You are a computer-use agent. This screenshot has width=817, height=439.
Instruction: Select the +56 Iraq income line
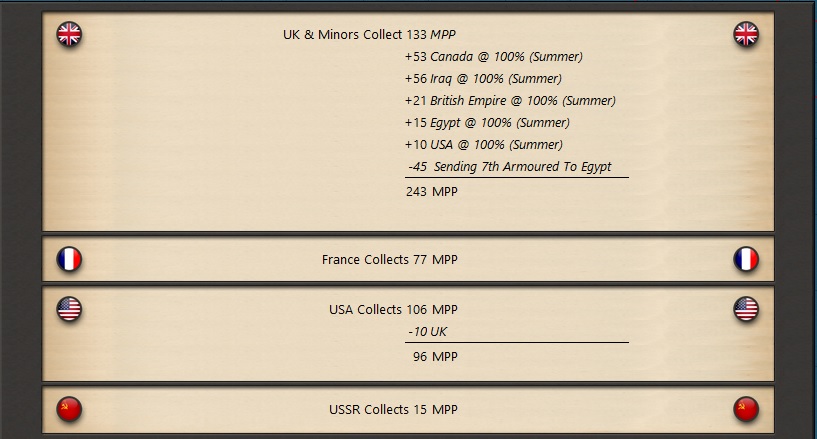click(483, 79)
